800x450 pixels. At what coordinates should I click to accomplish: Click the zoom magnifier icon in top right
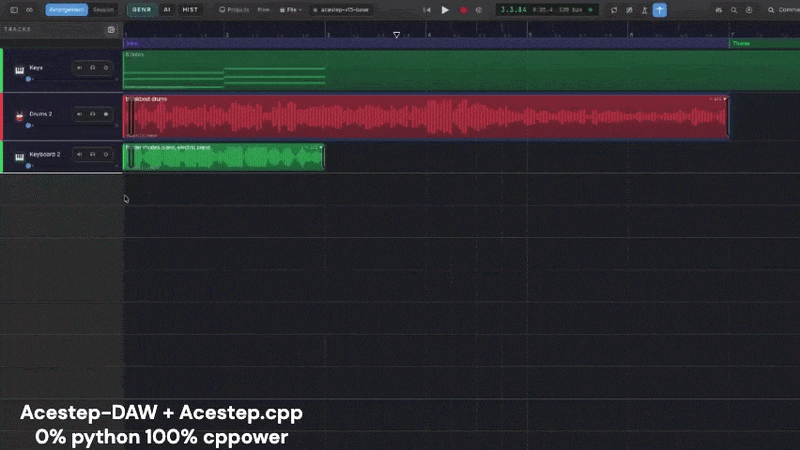pos(734,10)
